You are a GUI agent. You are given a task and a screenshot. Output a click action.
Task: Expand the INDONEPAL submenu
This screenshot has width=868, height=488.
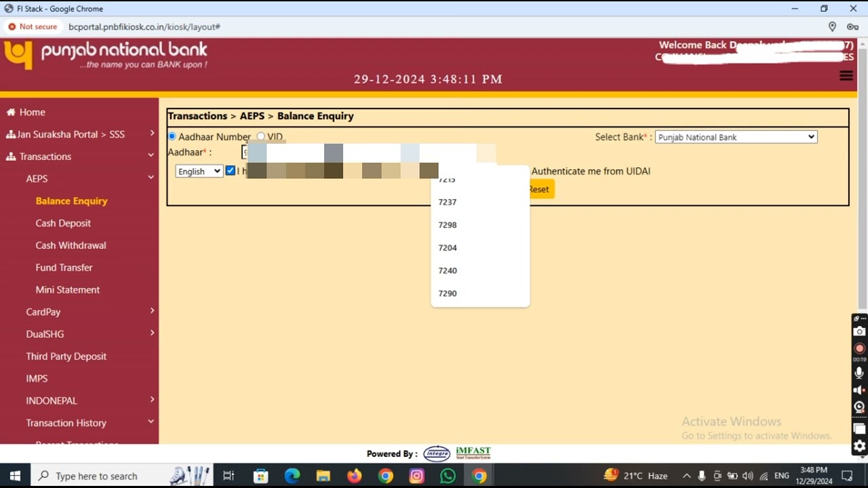tap(79, 401)
